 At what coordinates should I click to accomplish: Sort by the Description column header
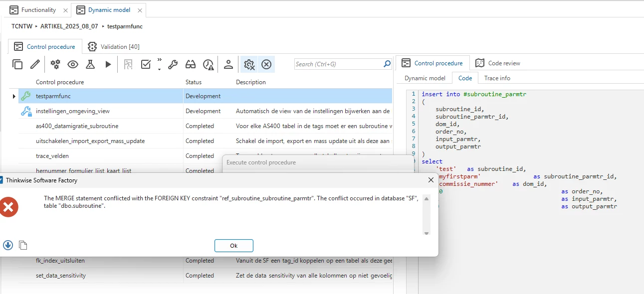click(x=251, y=82)
